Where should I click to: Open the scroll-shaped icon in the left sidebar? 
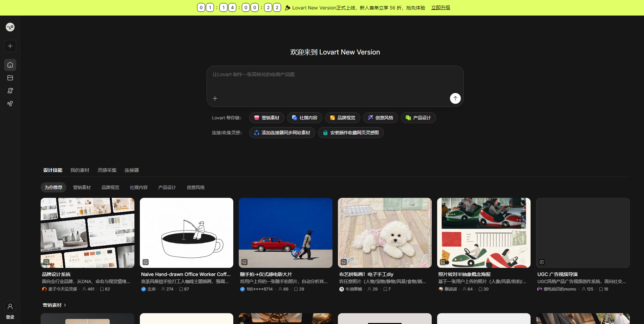10,91
